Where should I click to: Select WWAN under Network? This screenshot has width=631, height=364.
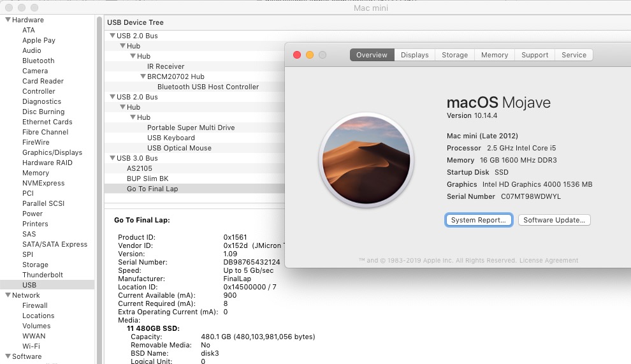(x=34, y=336)
